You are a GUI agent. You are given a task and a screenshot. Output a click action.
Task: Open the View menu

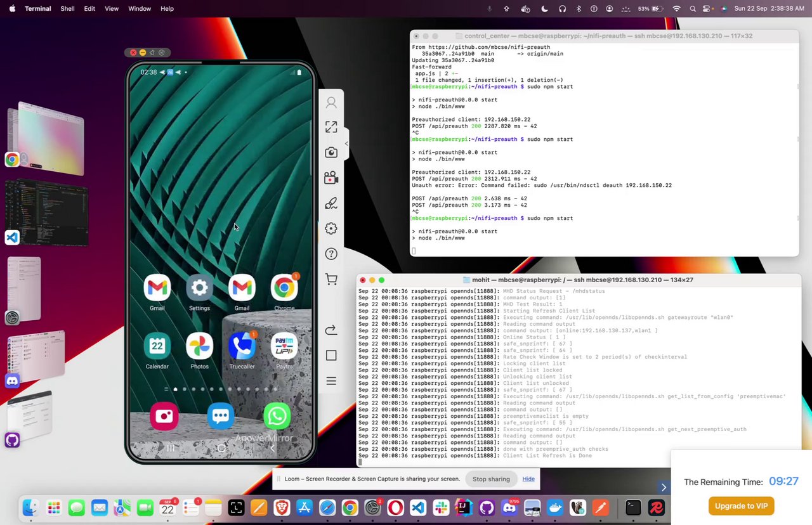[112, 9]
